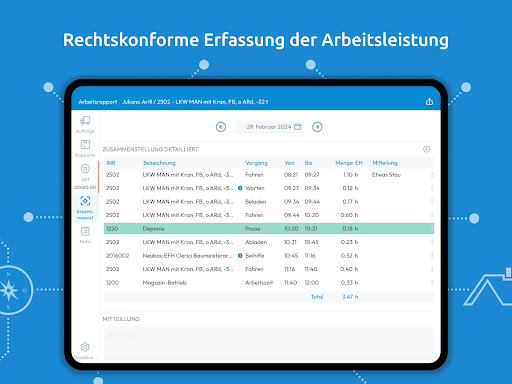Select the highlighted Deponie row
The image size is (512, 384).
point(269,229)
